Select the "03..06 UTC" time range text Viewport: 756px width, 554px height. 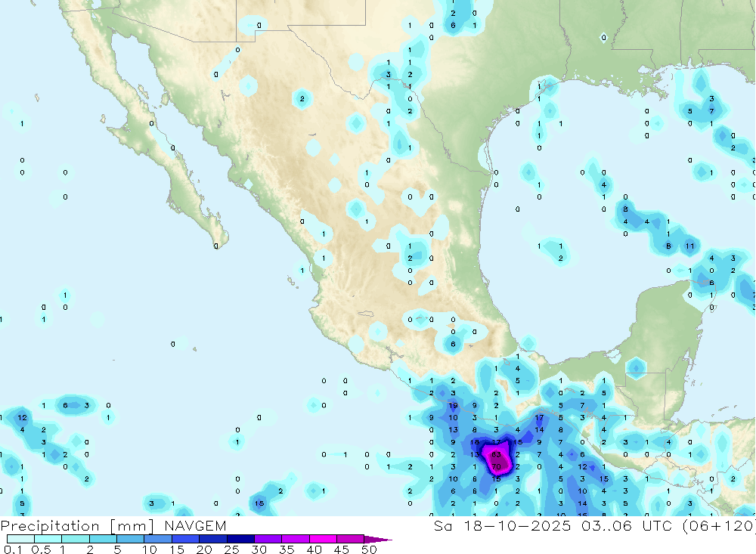(626, 526)
